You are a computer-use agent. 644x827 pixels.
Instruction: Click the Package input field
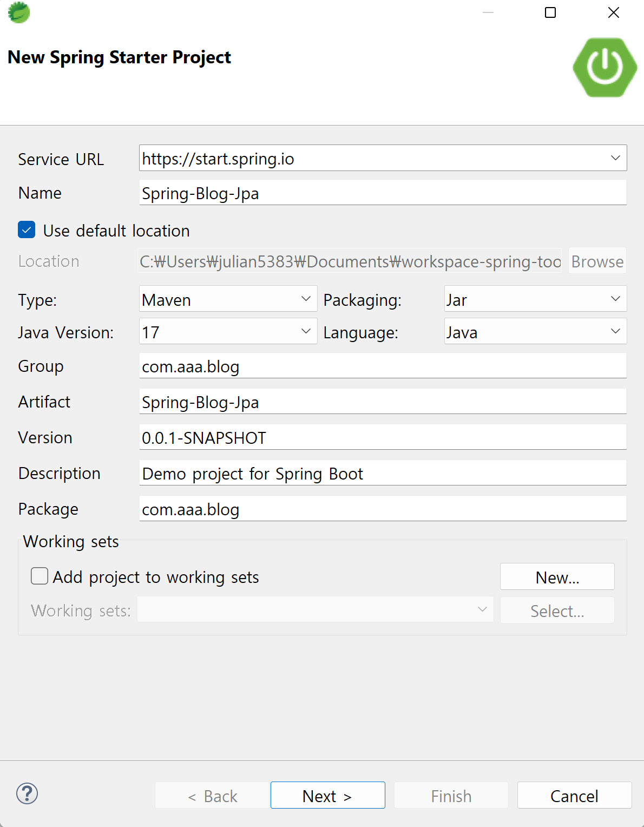pos(383,509)
